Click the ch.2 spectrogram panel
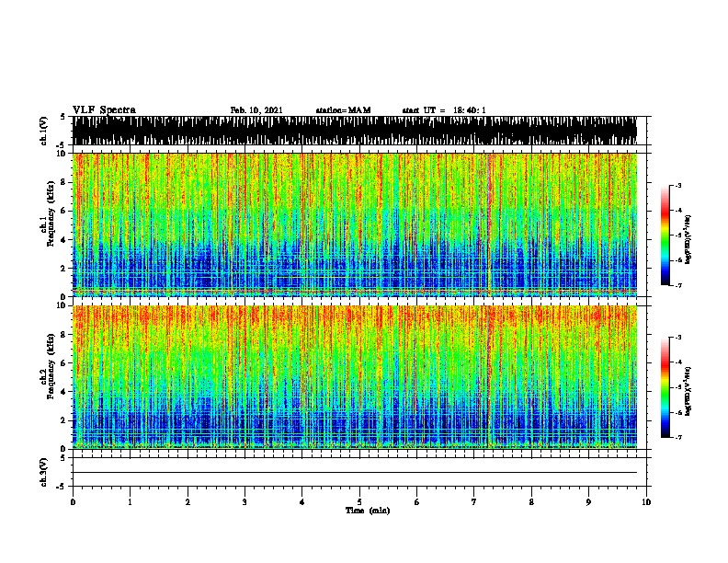Image resolution: width=728 pixels, height=563 pixels. (x=354, y=377)
